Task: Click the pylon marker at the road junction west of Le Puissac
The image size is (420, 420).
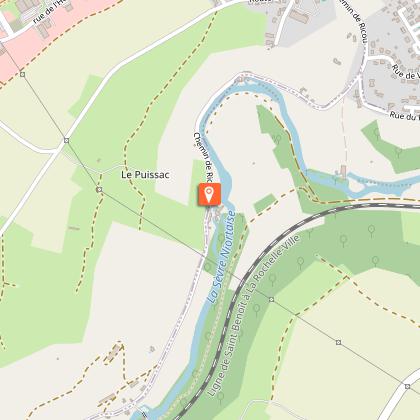Action: (x=66, y=141)
